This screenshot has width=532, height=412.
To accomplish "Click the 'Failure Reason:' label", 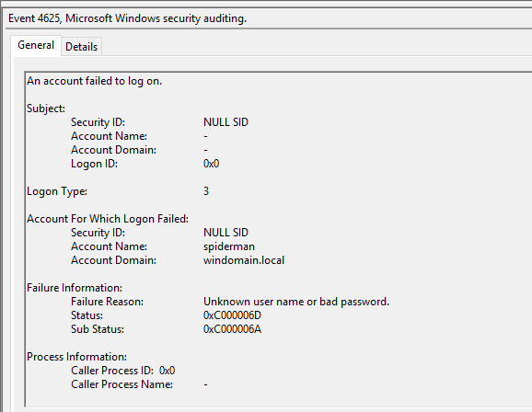I will [x=107, y=302].
